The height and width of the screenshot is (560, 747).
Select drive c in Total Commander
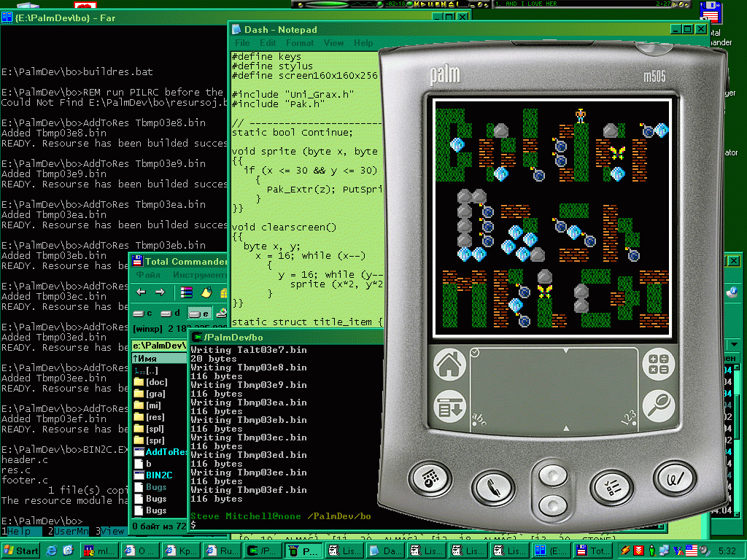coord(142,313)
